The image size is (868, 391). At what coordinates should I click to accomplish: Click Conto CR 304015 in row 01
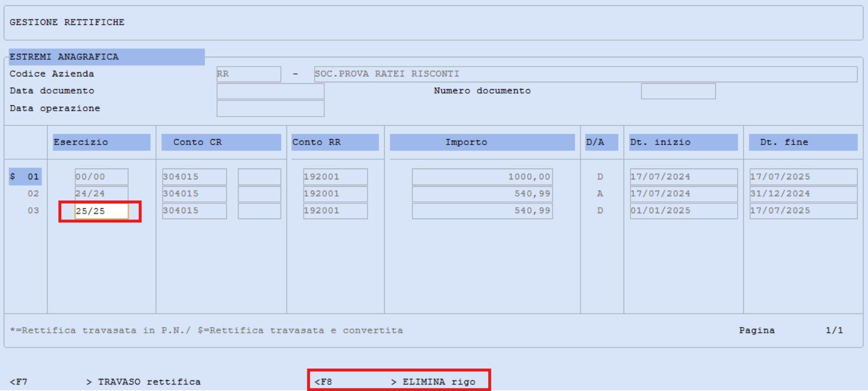pos(194,177)
